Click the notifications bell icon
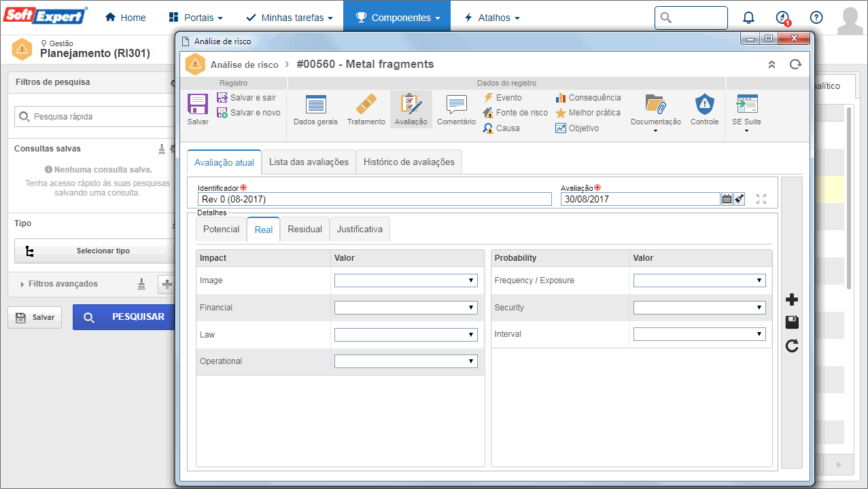868x489 pixels. [x=748, y=18]
